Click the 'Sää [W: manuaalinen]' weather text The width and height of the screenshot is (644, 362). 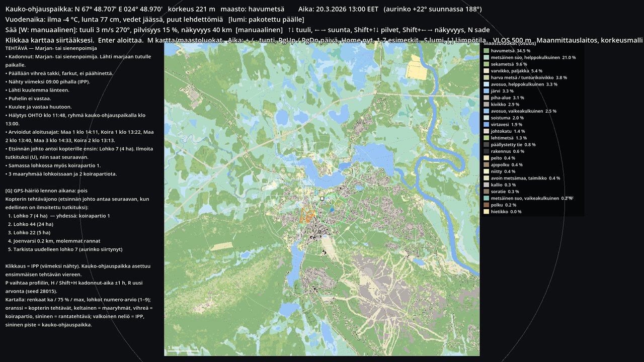(x=41, y=30)
